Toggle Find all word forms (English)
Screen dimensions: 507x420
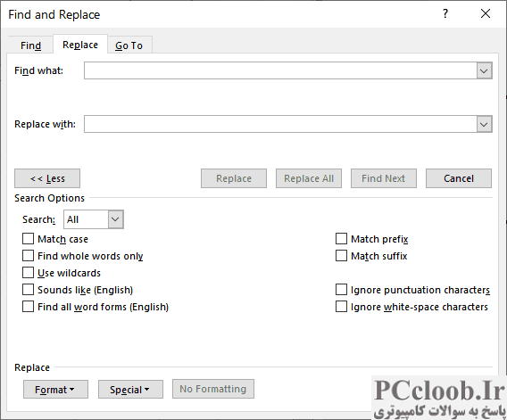29,307
